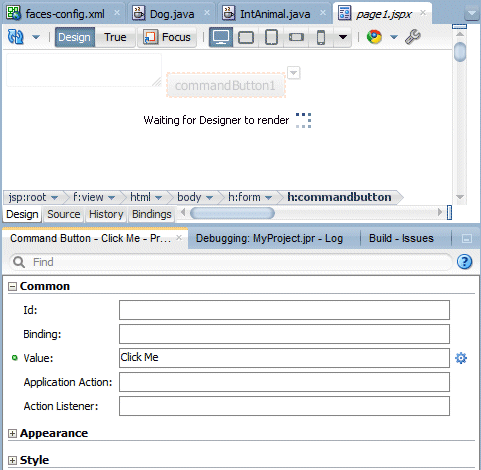Select portrait phone viewport icon
The image size is (481, 470).
321,37
